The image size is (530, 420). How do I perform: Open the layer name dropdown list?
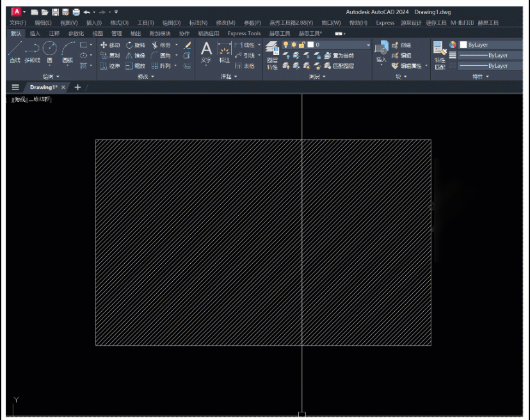point(367,45)
